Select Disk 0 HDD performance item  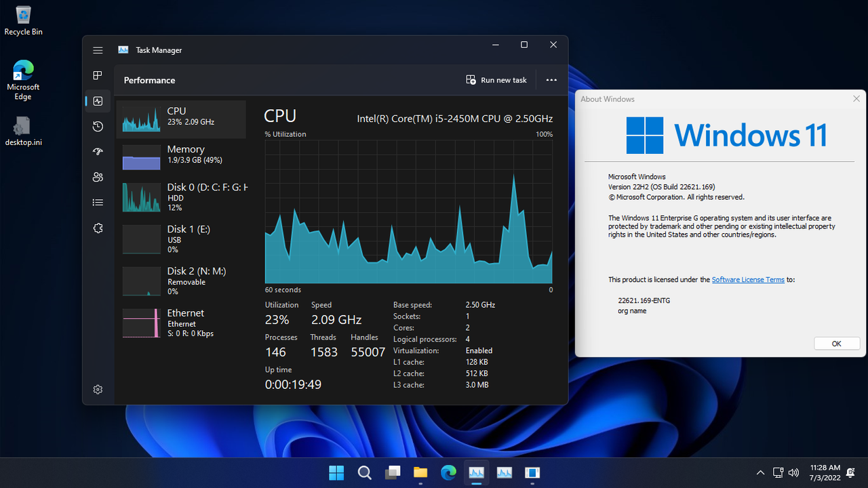(x=181, y=197)
